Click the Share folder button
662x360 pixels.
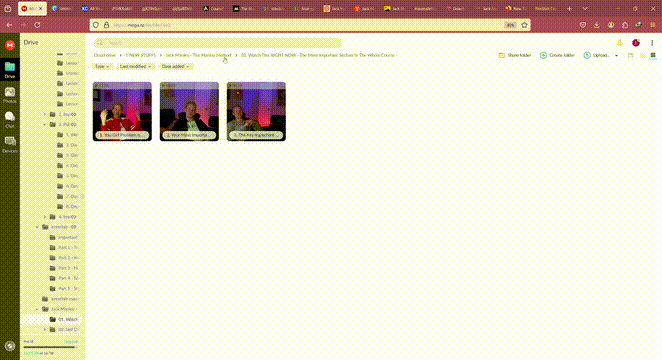[x=515, y=55]
